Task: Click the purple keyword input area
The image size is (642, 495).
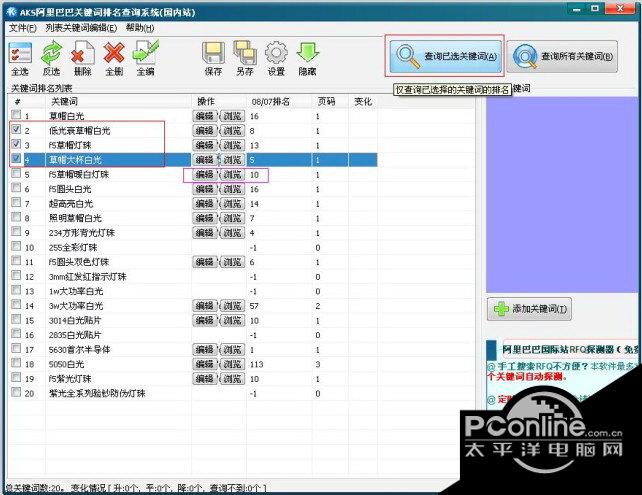Action: 562,194
